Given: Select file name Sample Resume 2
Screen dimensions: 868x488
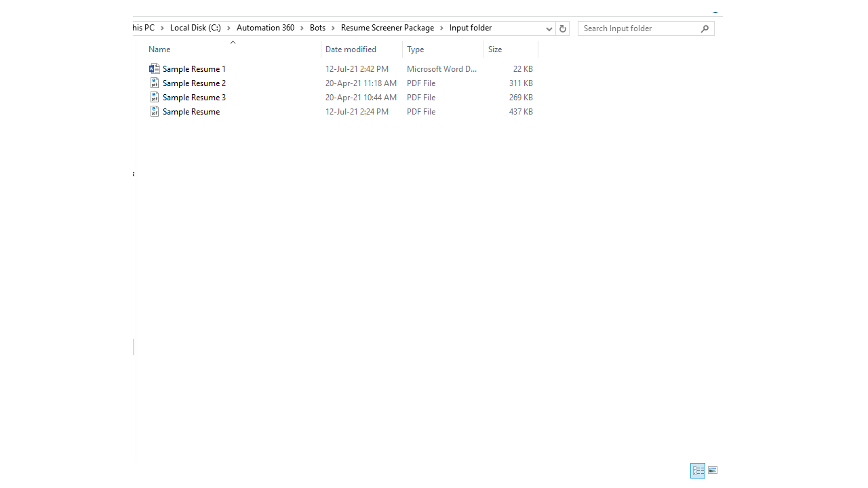Looking at the screenshot, I should 194,83.
